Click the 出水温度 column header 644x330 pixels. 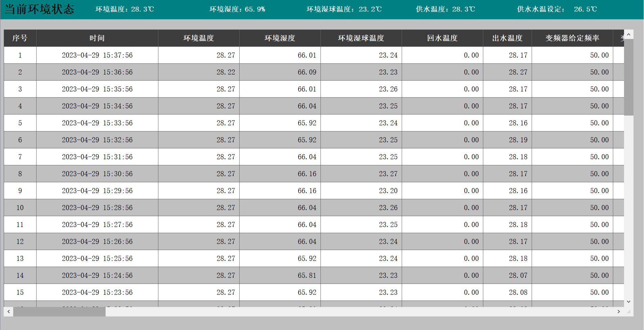coord(507,38)
